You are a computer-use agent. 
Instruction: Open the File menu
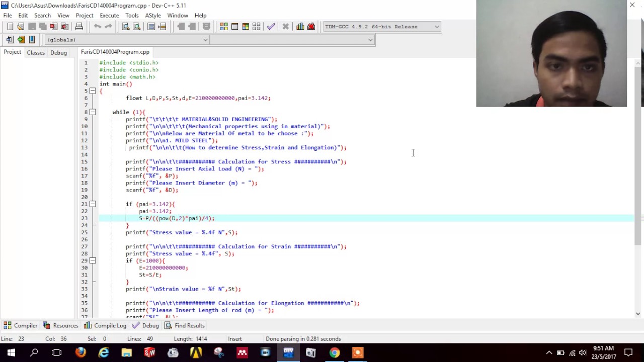(8, 16)
